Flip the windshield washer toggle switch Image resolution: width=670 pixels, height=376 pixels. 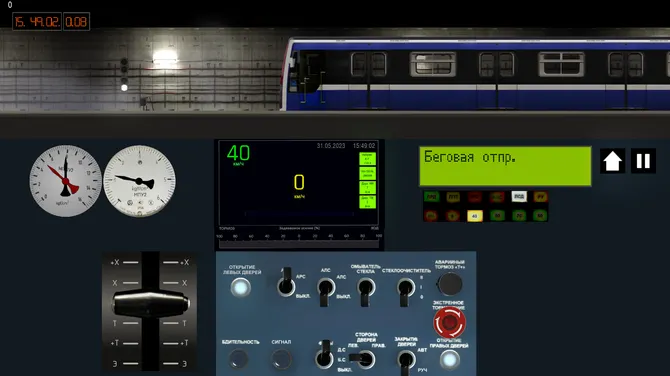click(366, 291)
